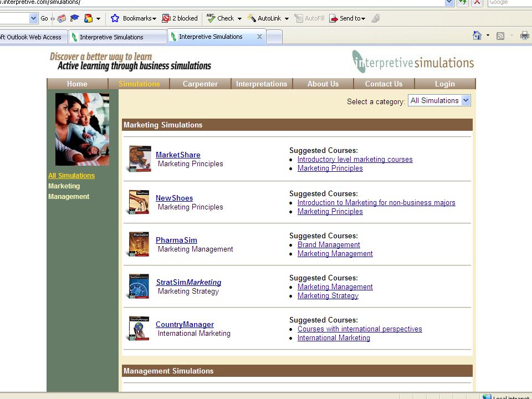Switch to the Outlook Web Access tab

[x=33, y=37]
